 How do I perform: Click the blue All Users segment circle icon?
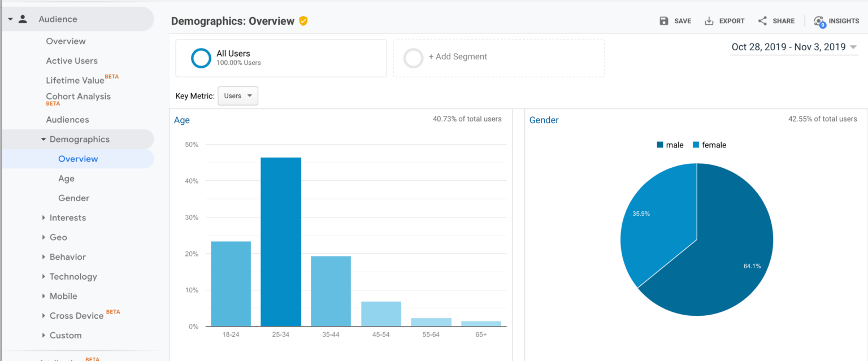point(201,58)
